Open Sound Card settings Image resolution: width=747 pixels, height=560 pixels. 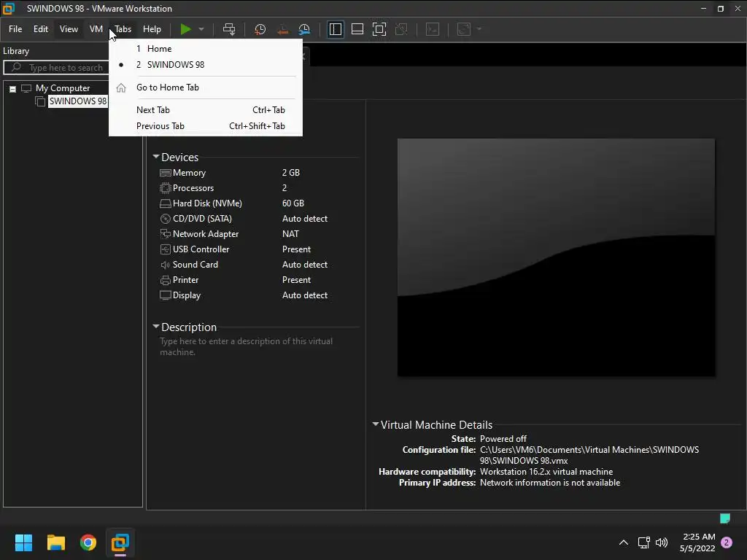point(196,264)
